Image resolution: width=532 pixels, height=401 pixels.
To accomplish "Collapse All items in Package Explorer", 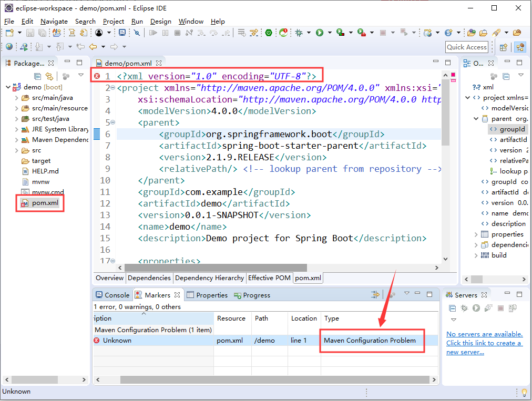I will 37,76.
